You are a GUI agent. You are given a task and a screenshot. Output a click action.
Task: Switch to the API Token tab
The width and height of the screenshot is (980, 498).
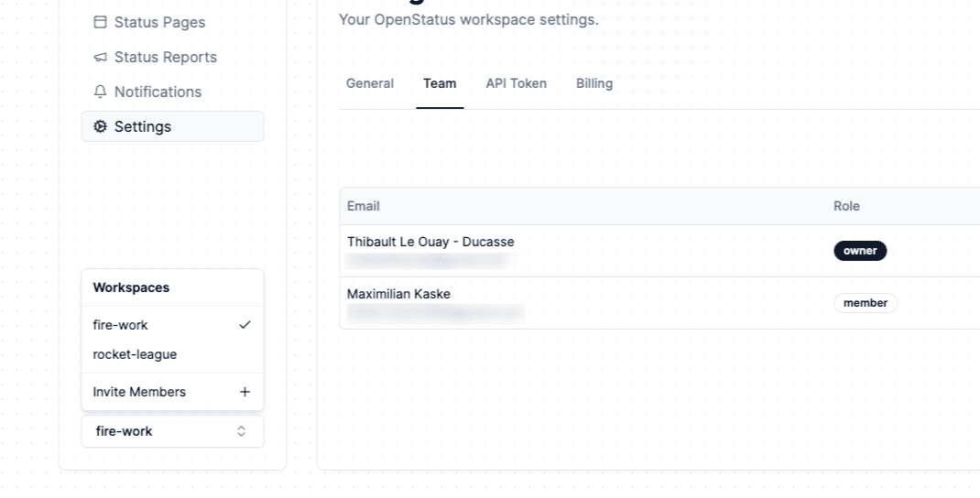pos(516,83)
